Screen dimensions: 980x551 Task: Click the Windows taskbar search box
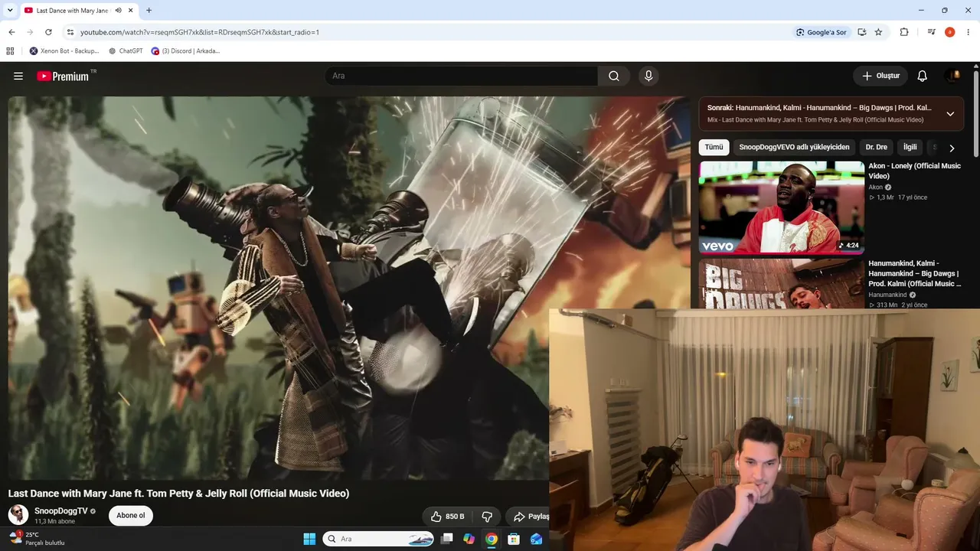[379, 539]
